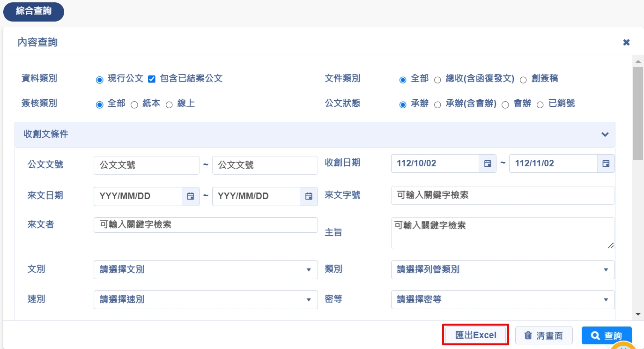This screenshot has height=349, width=644.
Task: Click the 主旨 text area
Action: [503, 233]
